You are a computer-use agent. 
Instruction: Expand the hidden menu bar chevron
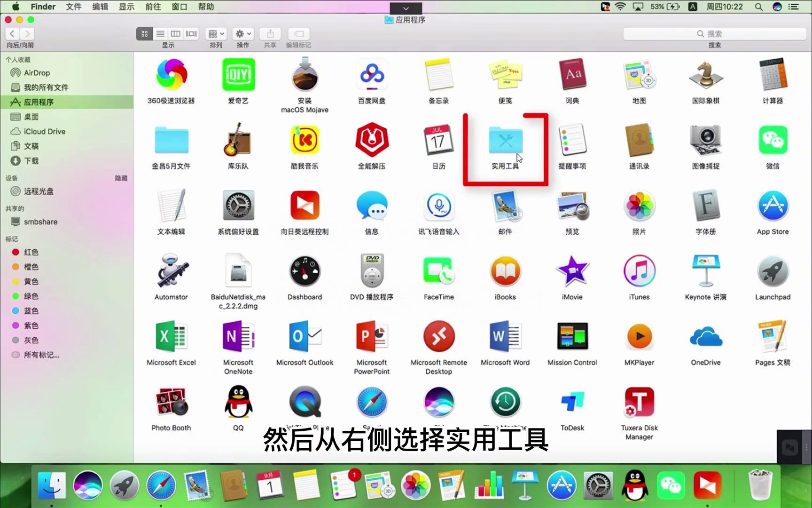pos(406,8)
